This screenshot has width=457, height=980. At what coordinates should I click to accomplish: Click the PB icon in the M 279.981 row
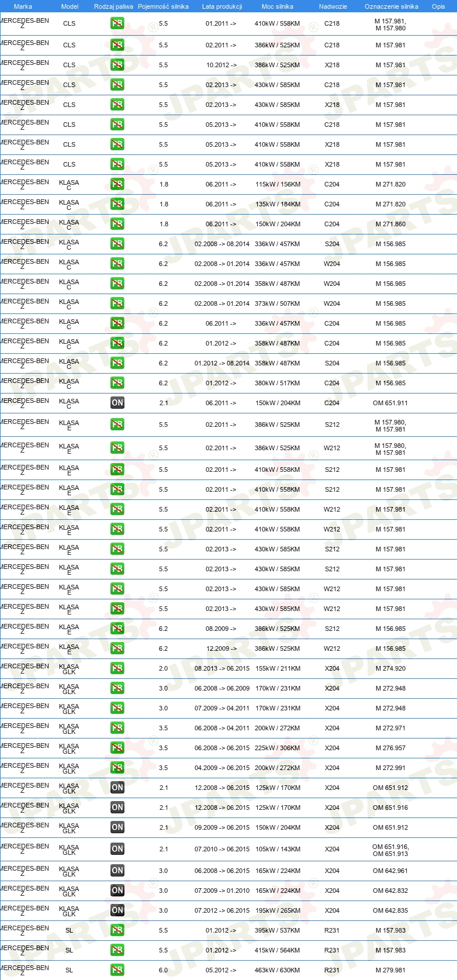pos(117,970)
